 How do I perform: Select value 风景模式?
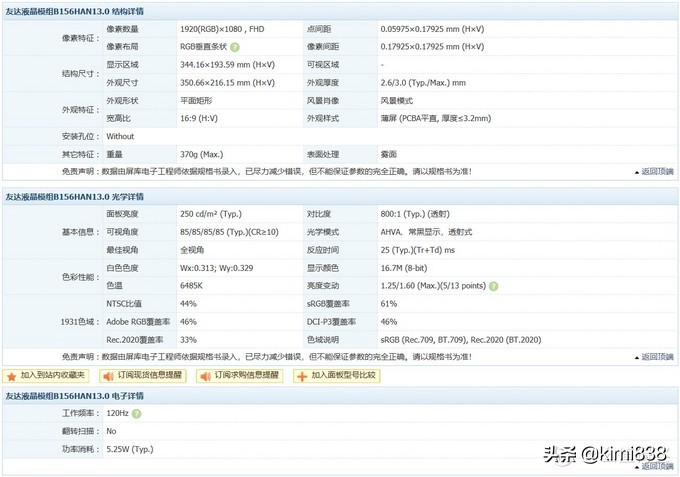[x=397, y=101]
